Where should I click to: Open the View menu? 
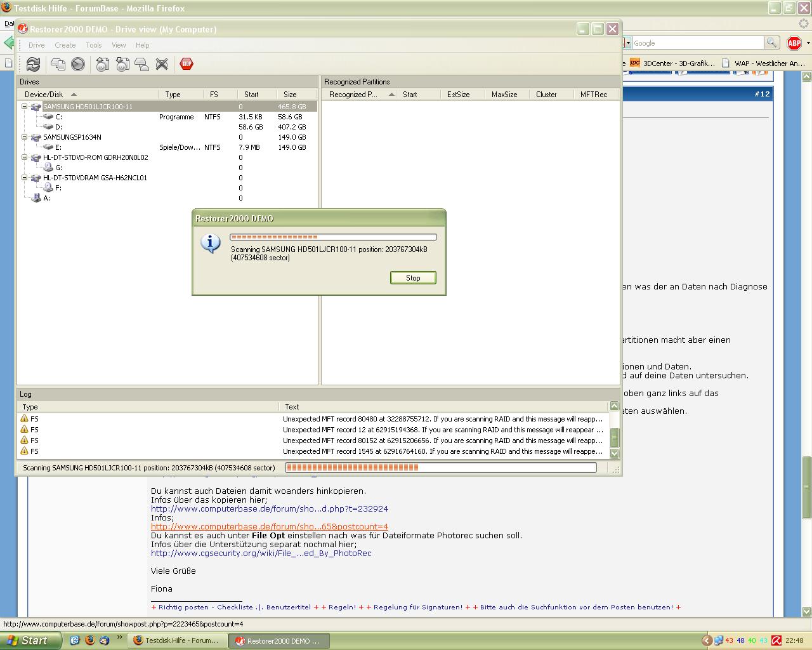click(x=119, y=45)
